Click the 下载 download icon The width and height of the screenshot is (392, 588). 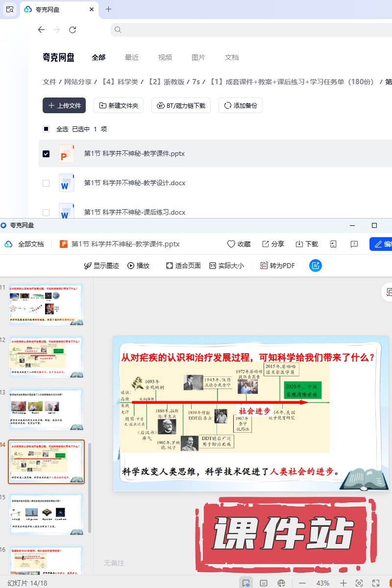pyautogui.click(x=299, y=244)
